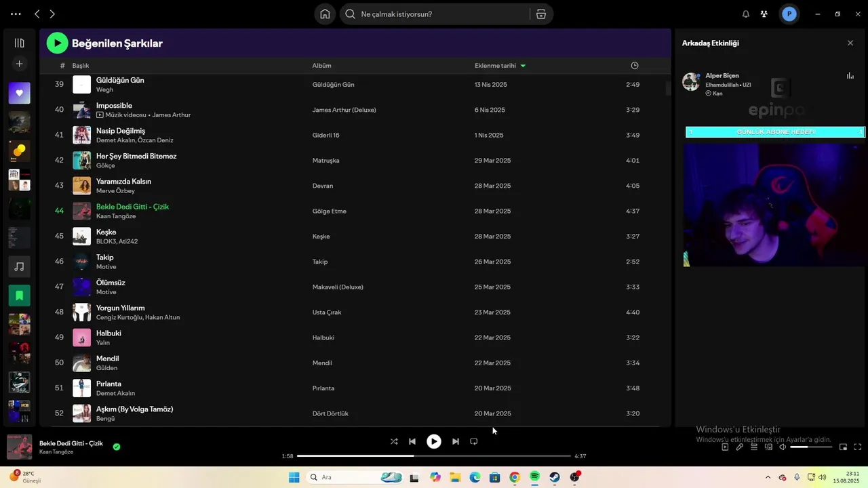Sort by the 'Başlık' column header
Viewport: 868px width, 488px height.
click(81, 66)
